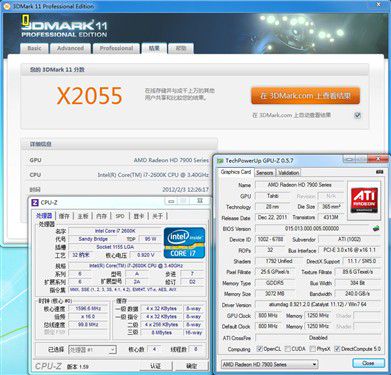The height and width of the screenshot is (375, 391).
Task: Open the CPU-Z processor selection dropdown
Action: (x=92, y=350)
